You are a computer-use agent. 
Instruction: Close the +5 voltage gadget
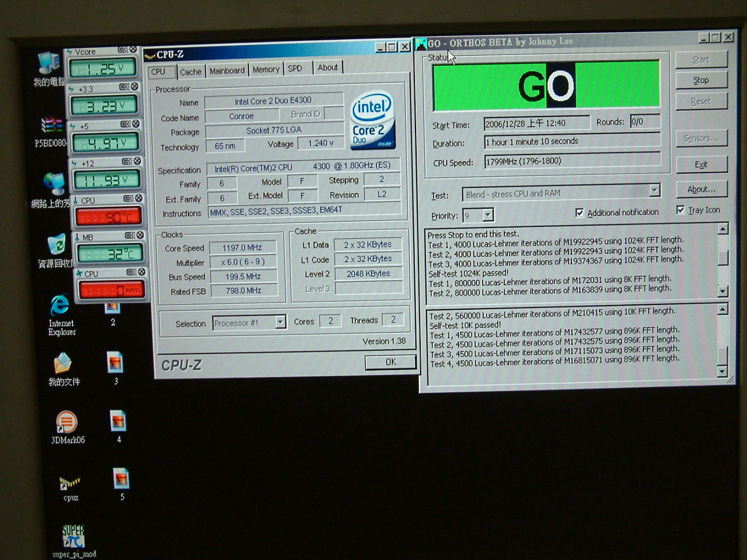135,124
